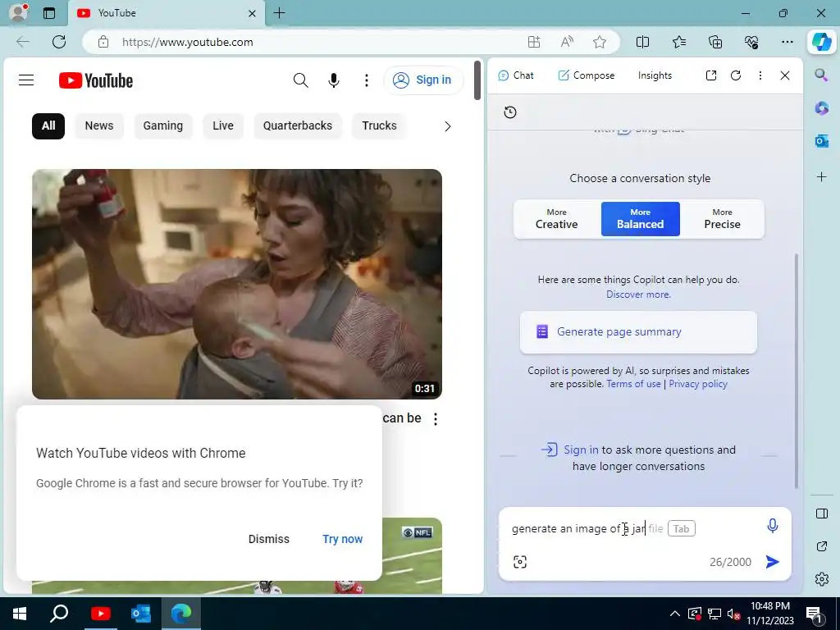Screen dimensions: 840x630
Task: Choose More Balanced conversation style
Action: click(x=640, y=219)
